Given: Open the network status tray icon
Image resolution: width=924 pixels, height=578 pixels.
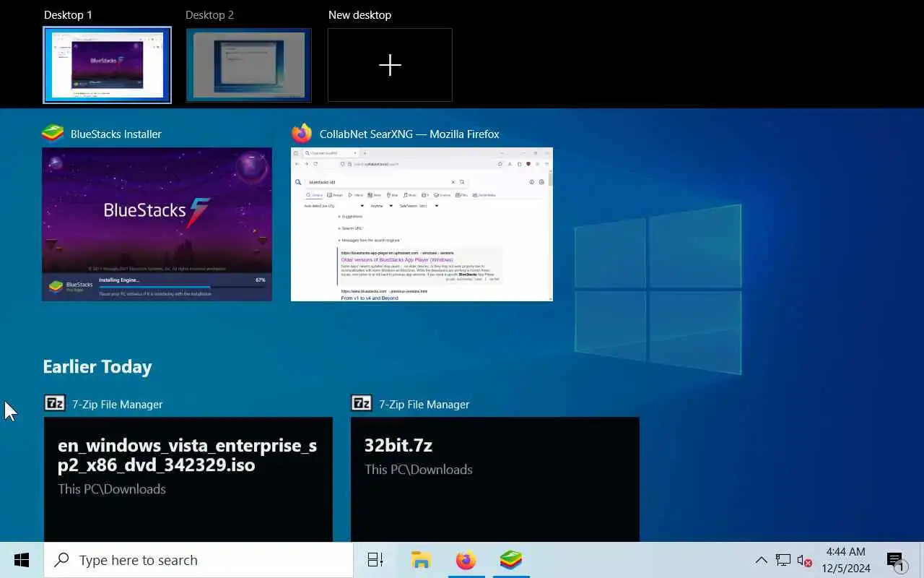Looking at the screenshot, I should (783, 560).
